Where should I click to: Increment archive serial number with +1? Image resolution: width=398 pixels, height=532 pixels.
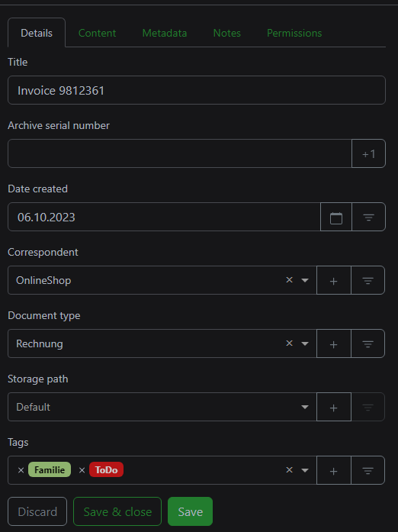(368, 153)
